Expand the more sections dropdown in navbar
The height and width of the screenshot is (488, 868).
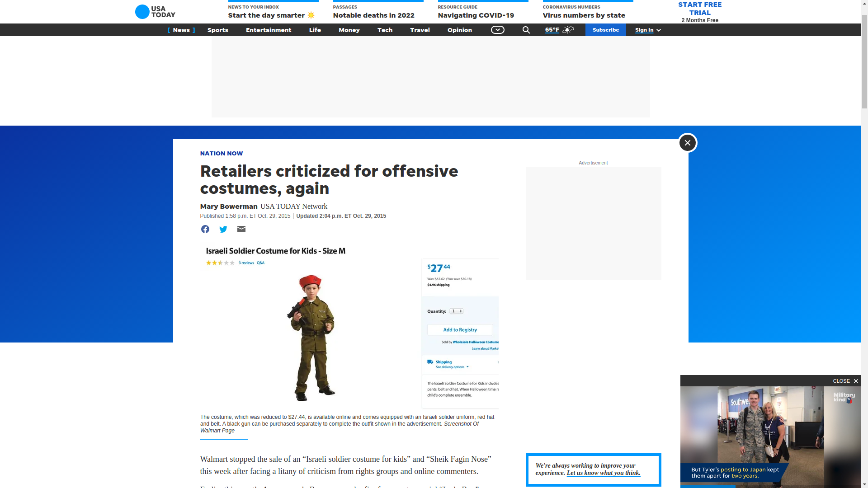click(x=498, y=30)
